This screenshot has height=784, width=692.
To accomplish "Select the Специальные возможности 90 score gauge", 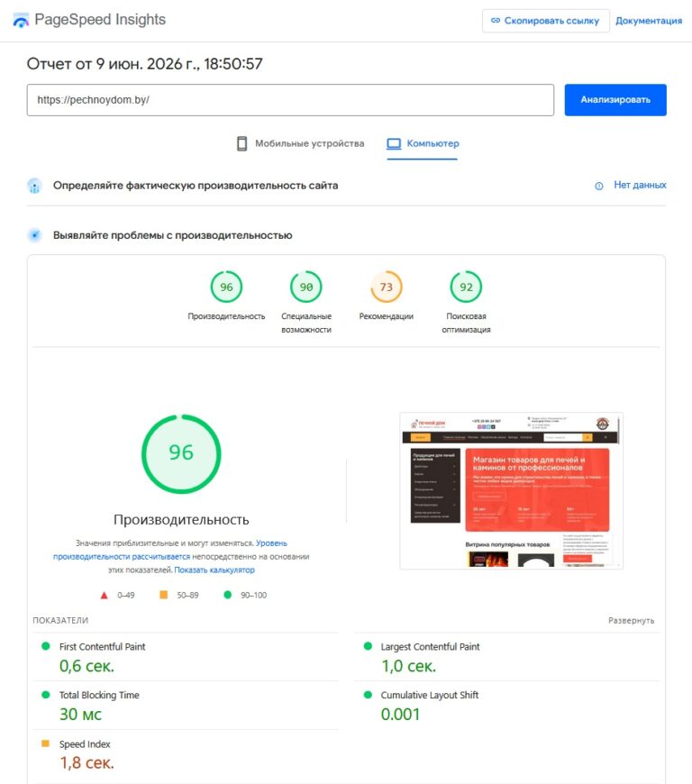I will pyautogui.click(x=306, y=287).
